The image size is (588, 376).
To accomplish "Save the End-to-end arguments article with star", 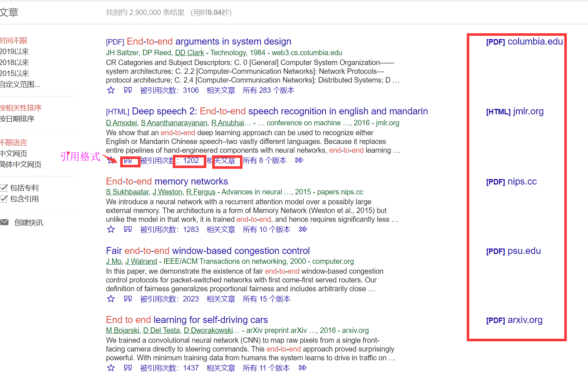I will click(111, 90).
